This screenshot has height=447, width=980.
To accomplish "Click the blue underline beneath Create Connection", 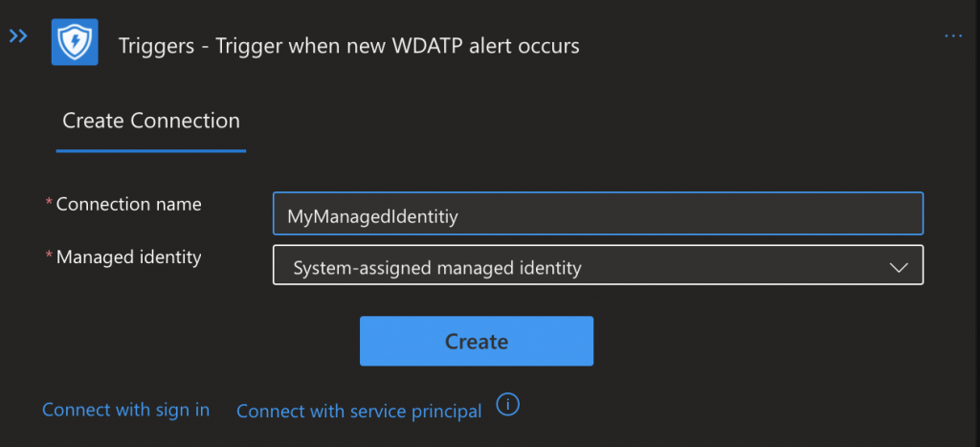I will [151, 150].
